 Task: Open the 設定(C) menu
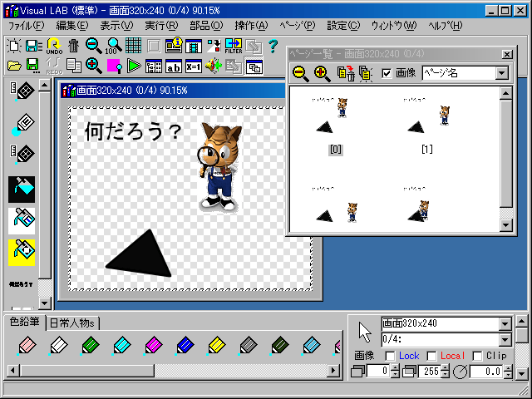pos(343,26)
